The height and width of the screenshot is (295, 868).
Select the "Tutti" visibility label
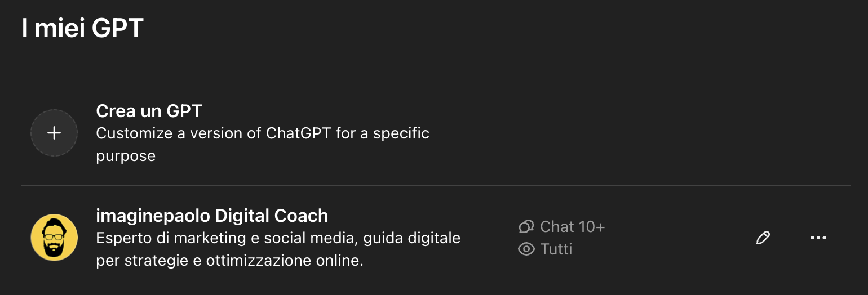pyautogui.click(x=556, y=249)
